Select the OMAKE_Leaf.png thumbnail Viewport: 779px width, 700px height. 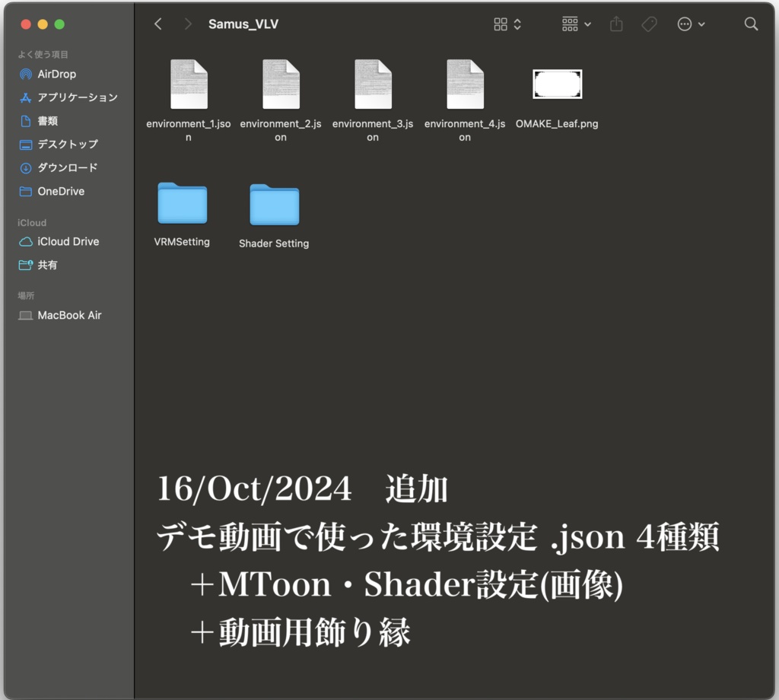557,84
